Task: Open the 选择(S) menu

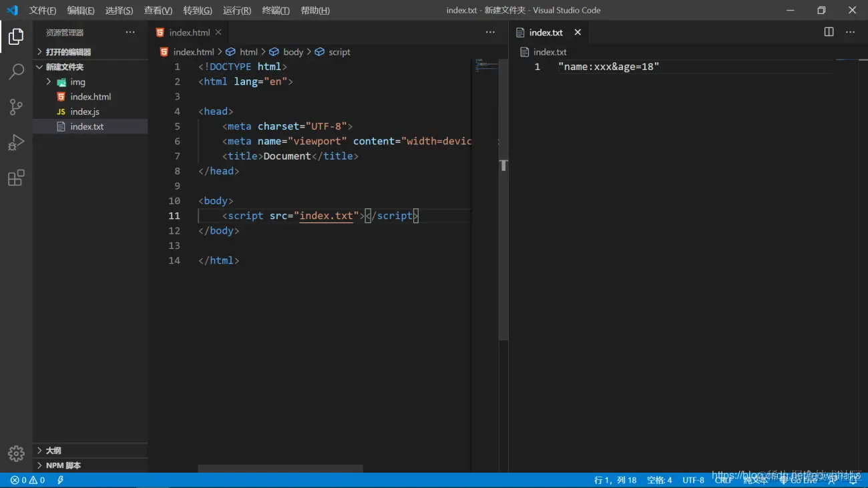Action: coord(120,10)
